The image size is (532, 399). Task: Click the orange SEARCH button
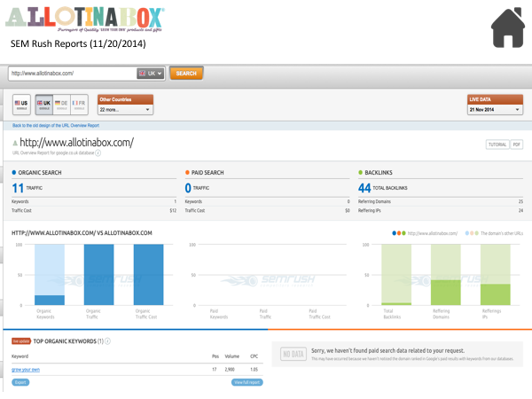click(x=186, y=74)
